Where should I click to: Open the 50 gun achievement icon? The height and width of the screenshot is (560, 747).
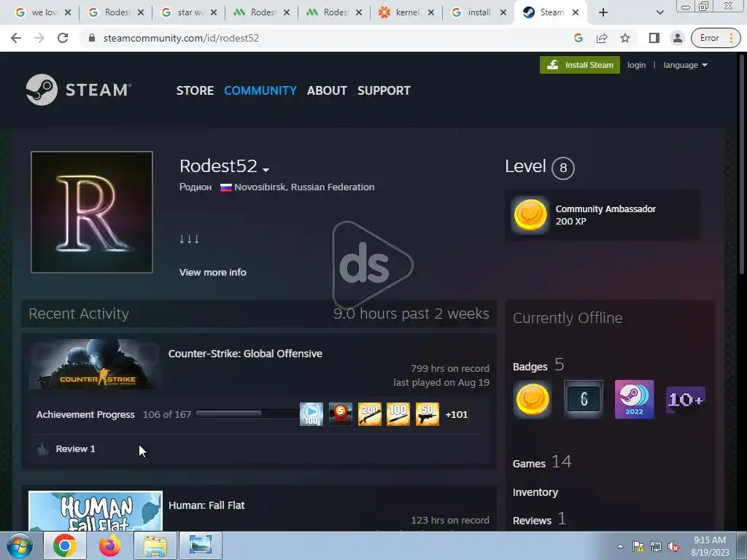tap(427, 414)
